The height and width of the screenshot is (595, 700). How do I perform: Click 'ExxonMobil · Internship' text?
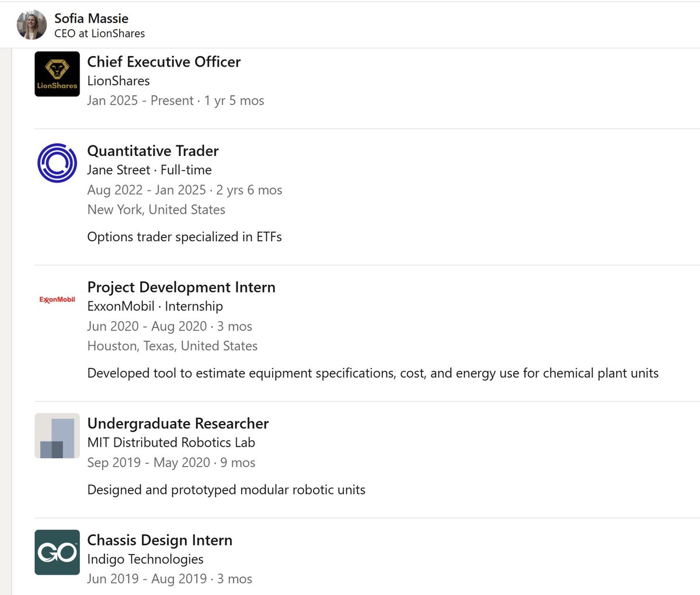coord(155,306)
